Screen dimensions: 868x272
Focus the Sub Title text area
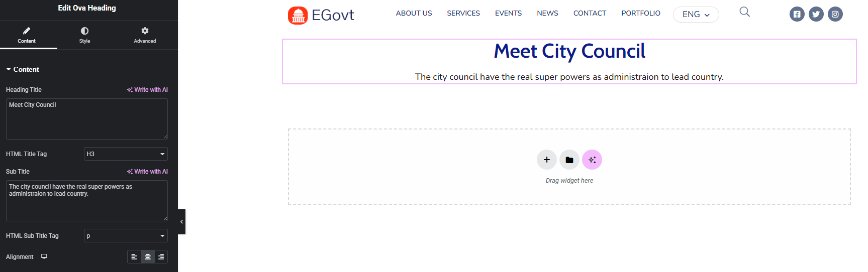tap(87, 201)
